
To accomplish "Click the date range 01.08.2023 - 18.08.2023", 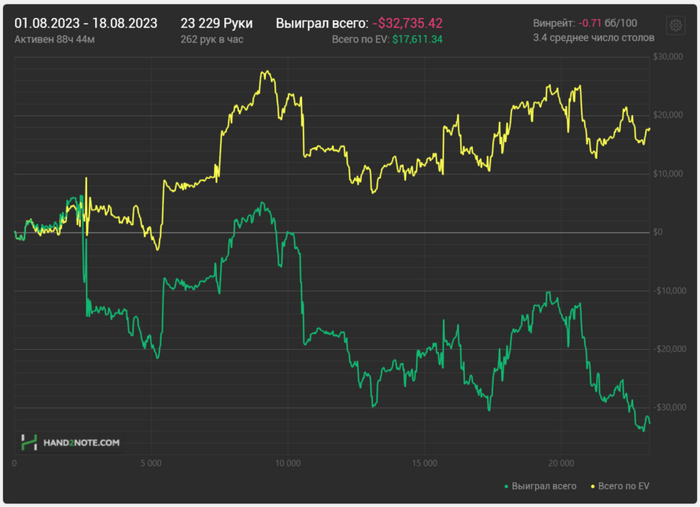I will click(86, 23).
